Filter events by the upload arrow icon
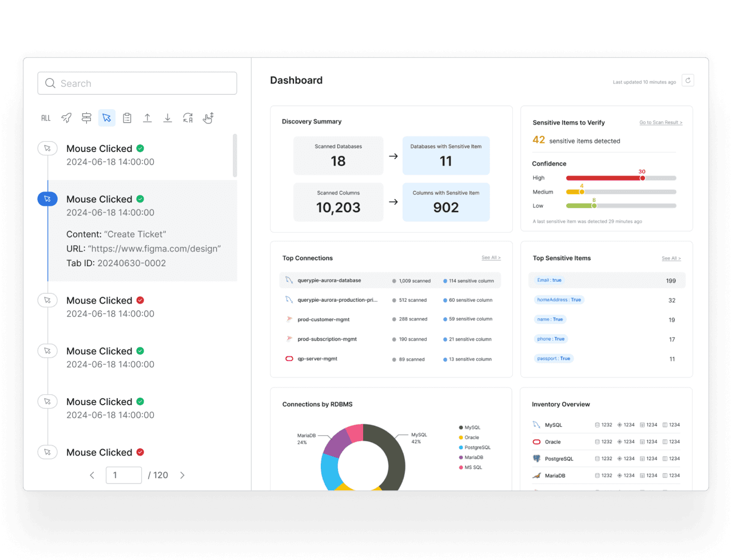This screenshot has height=560, width=732. (147, 118)
